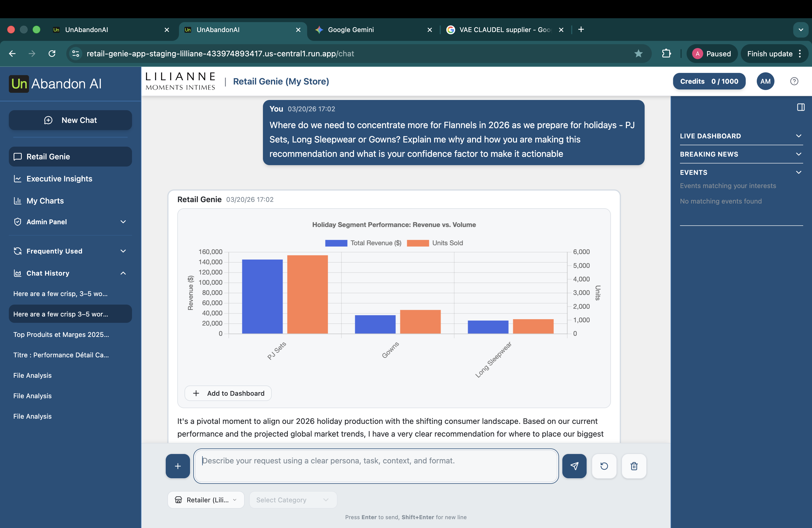Open the Select Category dropdown
The height and width of the screenshot is (528, 812).
point(293,500)
